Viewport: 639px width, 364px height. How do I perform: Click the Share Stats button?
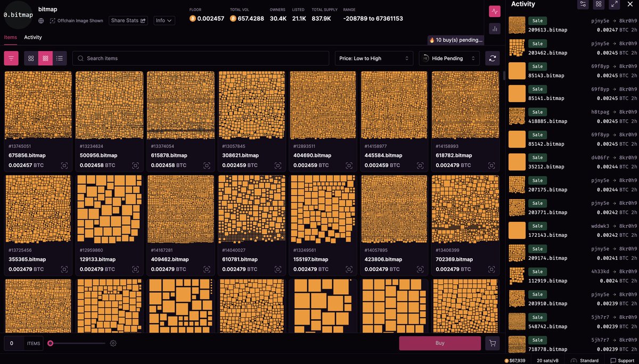[x=128, y=21]
